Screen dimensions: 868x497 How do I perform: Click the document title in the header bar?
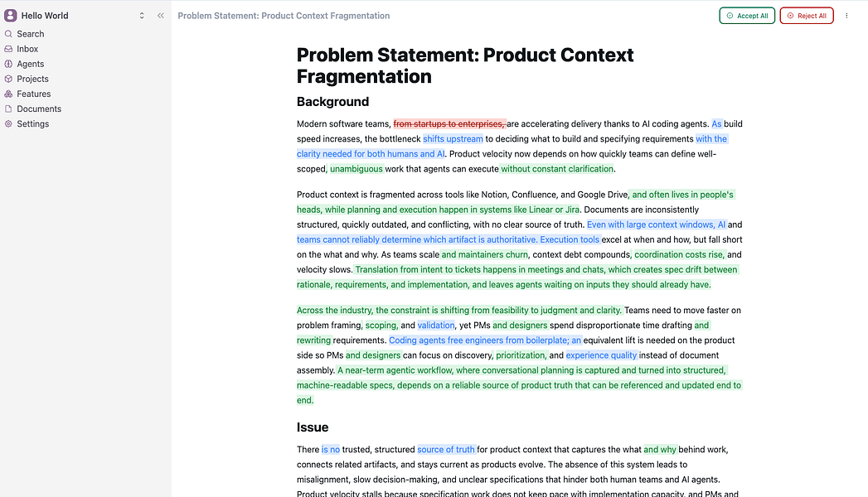285,15
